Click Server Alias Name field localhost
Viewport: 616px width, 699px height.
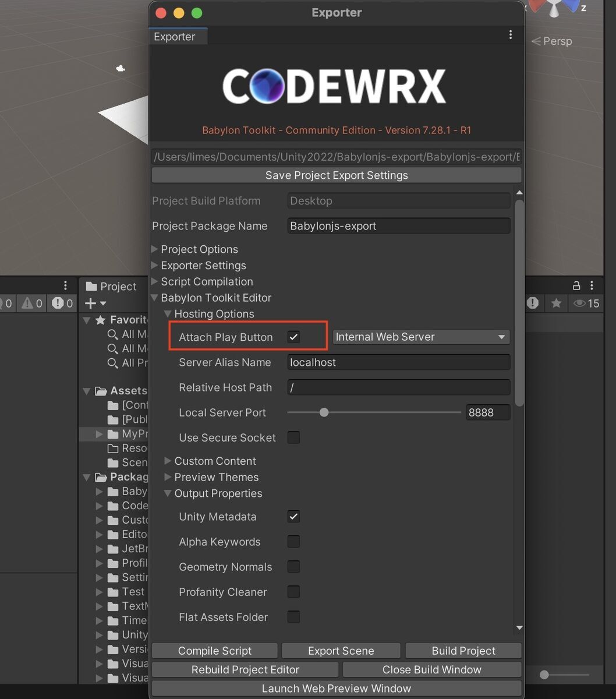tap(399, 362)
